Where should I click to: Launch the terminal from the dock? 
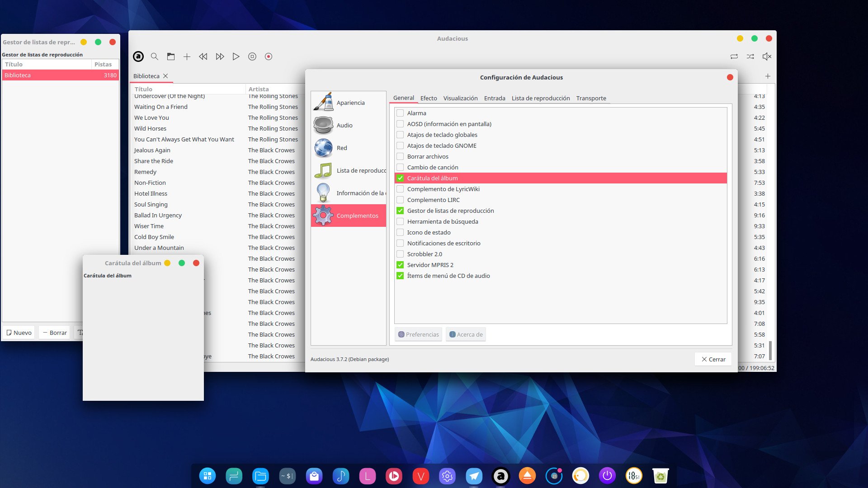pos(287,476)
